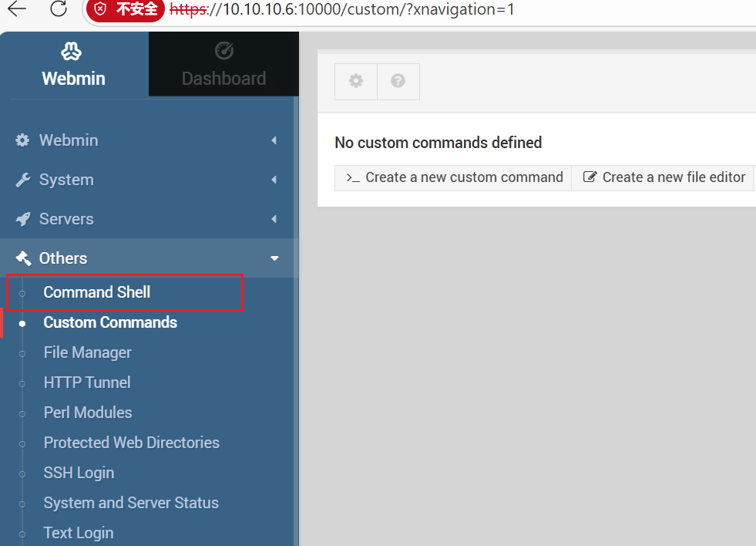
Task: Click the wrench icon next to System
Action: [22, 180]
